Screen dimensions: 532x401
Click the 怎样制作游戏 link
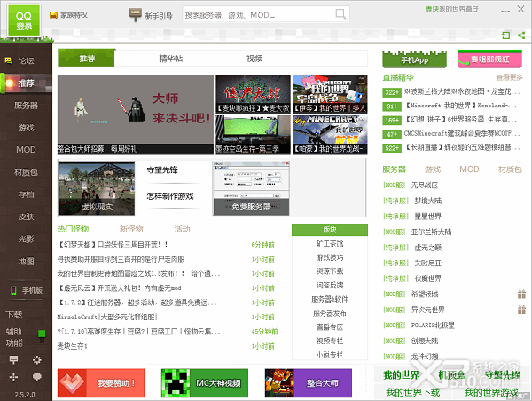(170, 196)
